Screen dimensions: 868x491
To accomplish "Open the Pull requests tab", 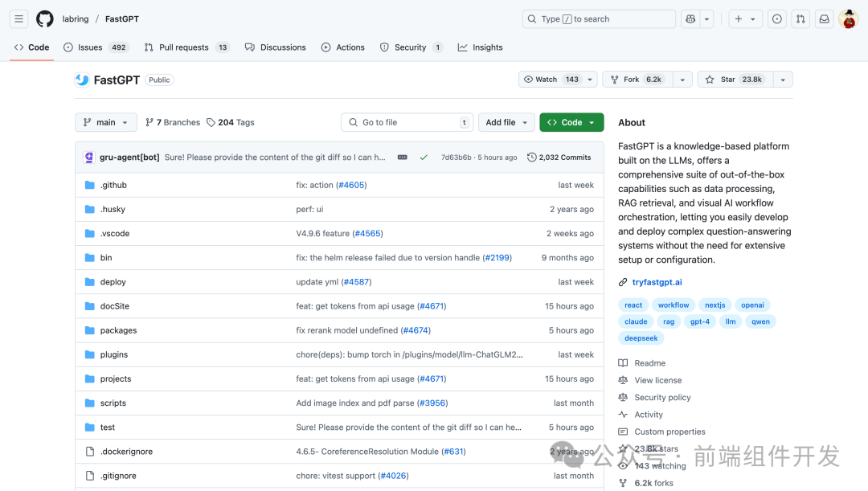I will pos(187,47).
